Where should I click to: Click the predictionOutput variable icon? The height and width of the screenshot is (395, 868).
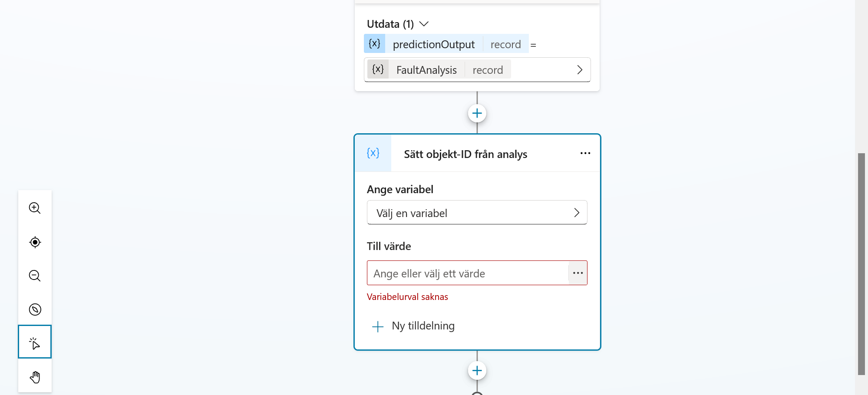pyautogui.click(x=374, y=44)
